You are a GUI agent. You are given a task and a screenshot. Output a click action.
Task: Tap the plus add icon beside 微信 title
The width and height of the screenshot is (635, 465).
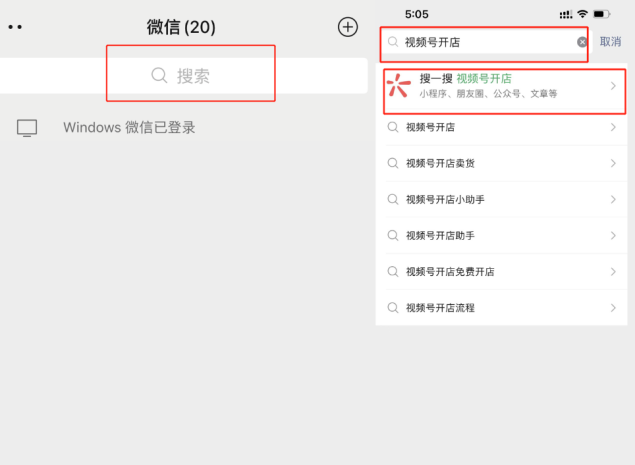click(x=347, y=27)
